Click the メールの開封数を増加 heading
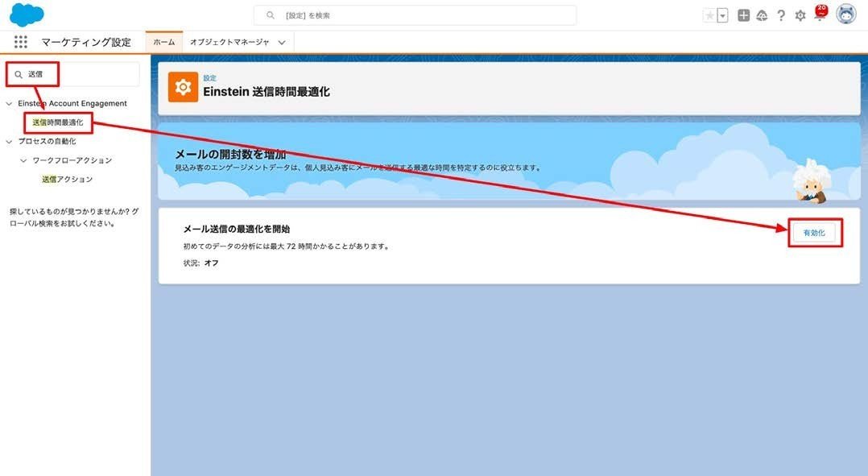 [x=230, y=155]
